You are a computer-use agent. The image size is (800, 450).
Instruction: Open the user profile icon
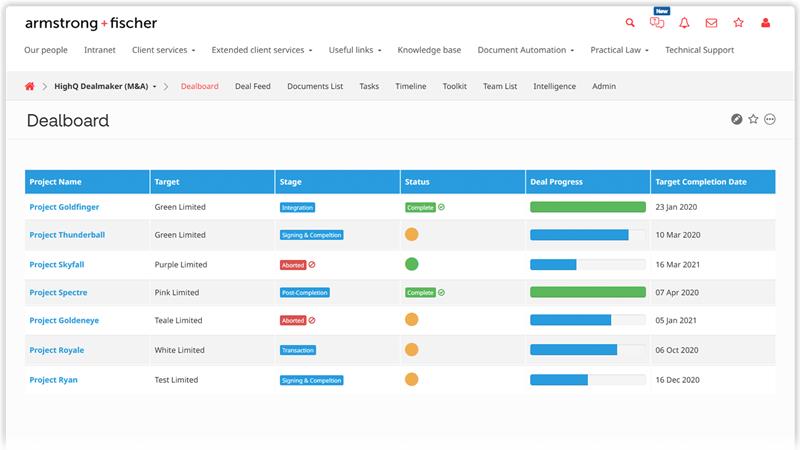click(x=766, y=23)
